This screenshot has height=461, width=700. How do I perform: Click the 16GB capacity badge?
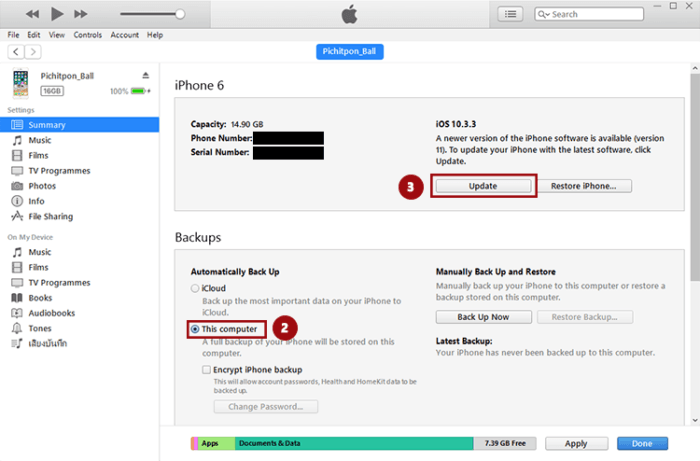[x=52, y=91]
